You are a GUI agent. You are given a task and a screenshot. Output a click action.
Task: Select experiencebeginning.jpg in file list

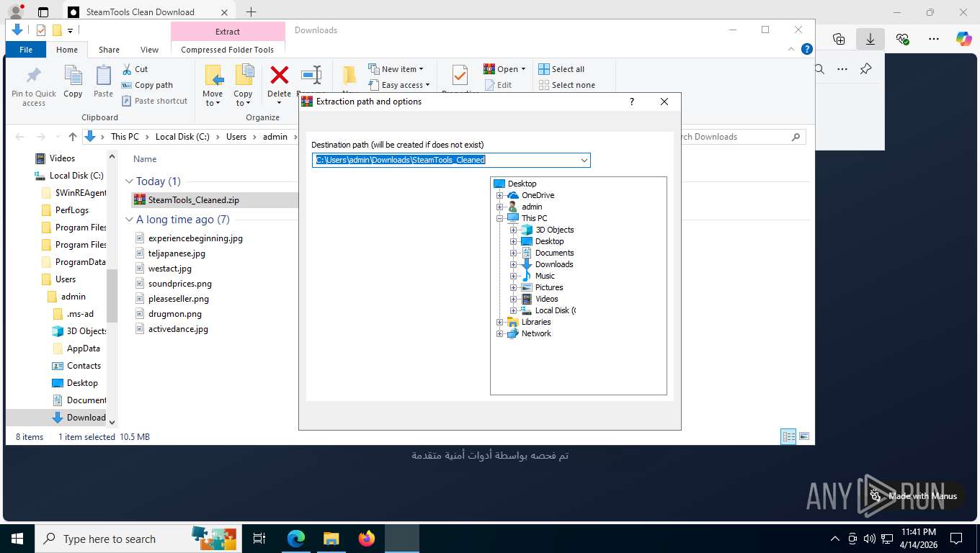point(195,238)
